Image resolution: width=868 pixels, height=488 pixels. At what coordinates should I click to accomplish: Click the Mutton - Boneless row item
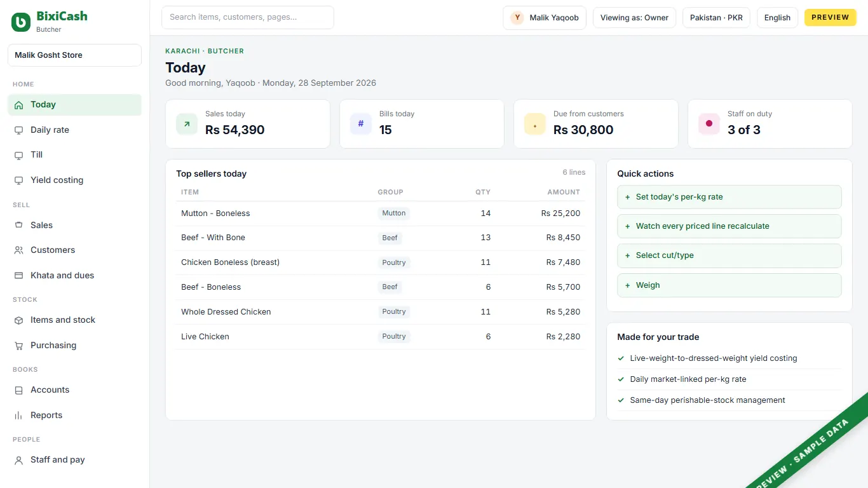(215, 213)
